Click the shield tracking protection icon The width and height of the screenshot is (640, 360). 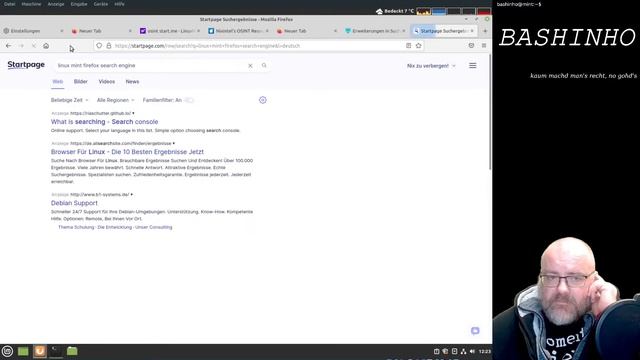pos(99,46)
